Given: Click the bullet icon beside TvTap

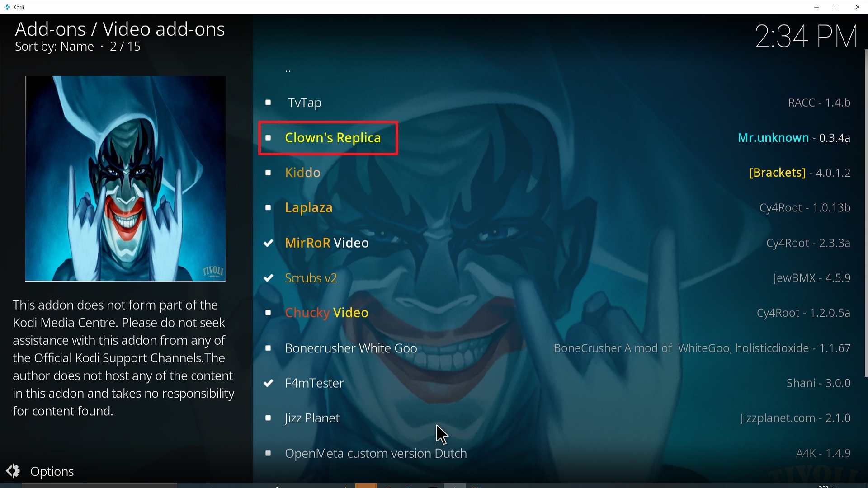Looking at the screenshot, I should click(268, 103).
